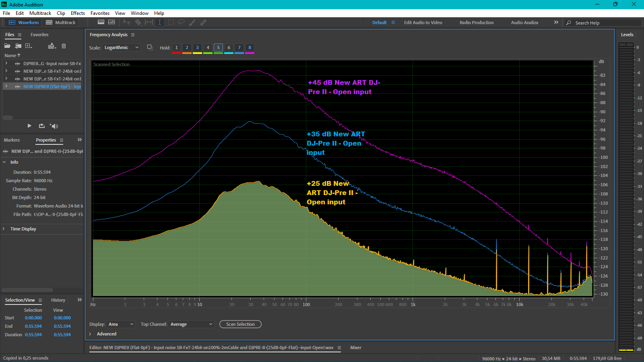Select the Marquee Selection tool

point(171,22)
